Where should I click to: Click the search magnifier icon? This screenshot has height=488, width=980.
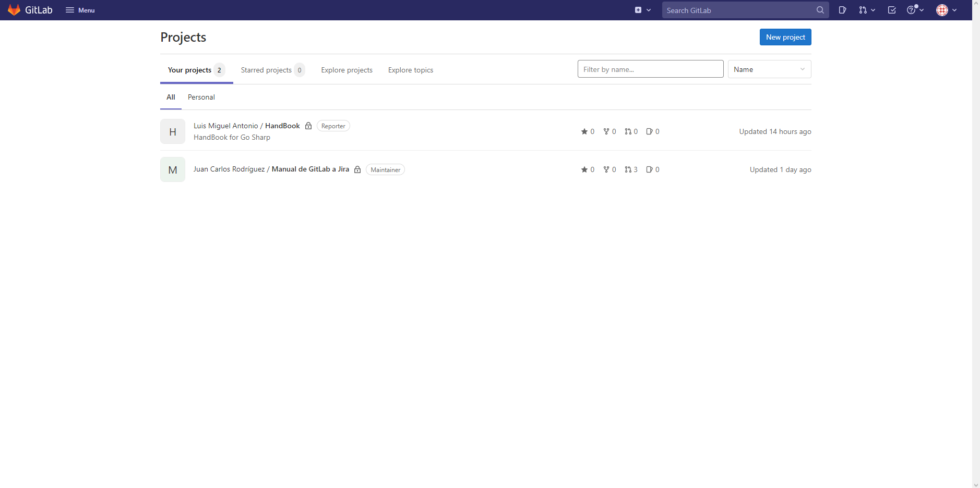[820, 10]
